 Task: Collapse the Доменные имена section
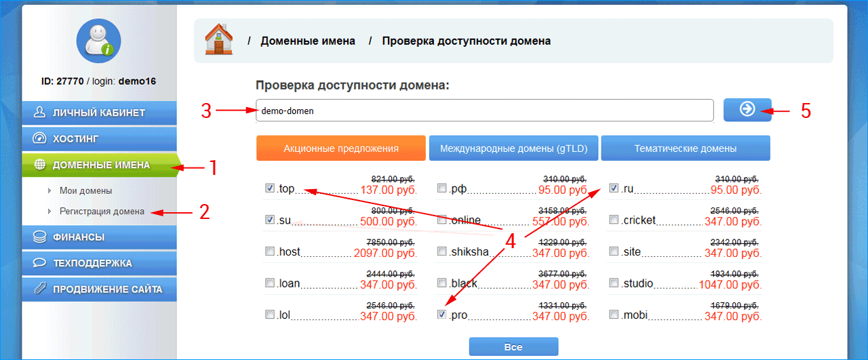[x=99, y=165]
